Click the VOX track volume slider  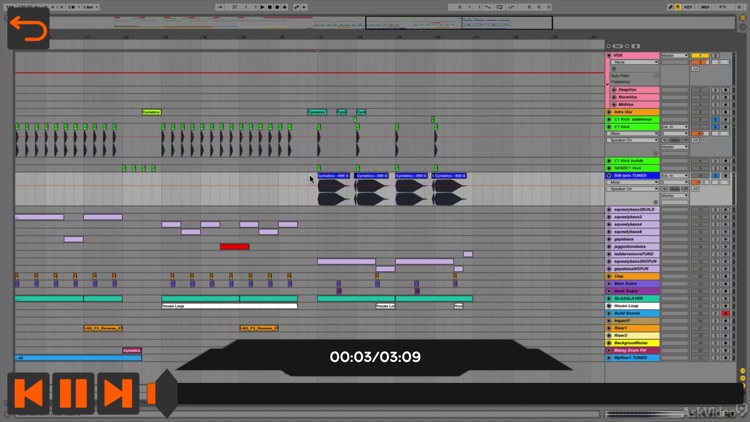[700, 62]
